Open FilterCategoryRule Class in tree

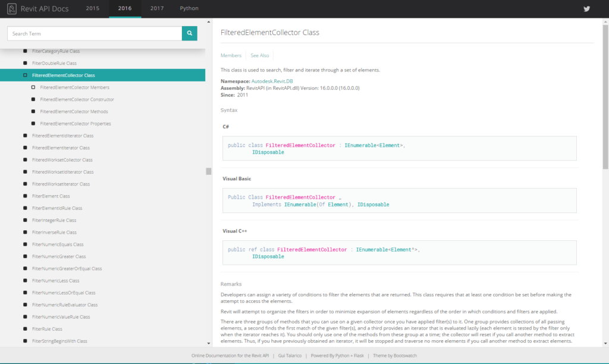tap(56, 51)
